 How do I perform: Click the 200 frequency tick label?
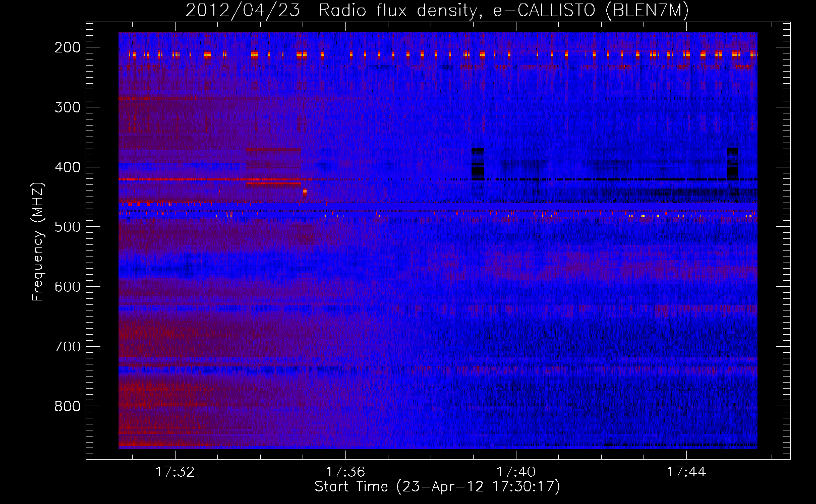click(68, 47)
